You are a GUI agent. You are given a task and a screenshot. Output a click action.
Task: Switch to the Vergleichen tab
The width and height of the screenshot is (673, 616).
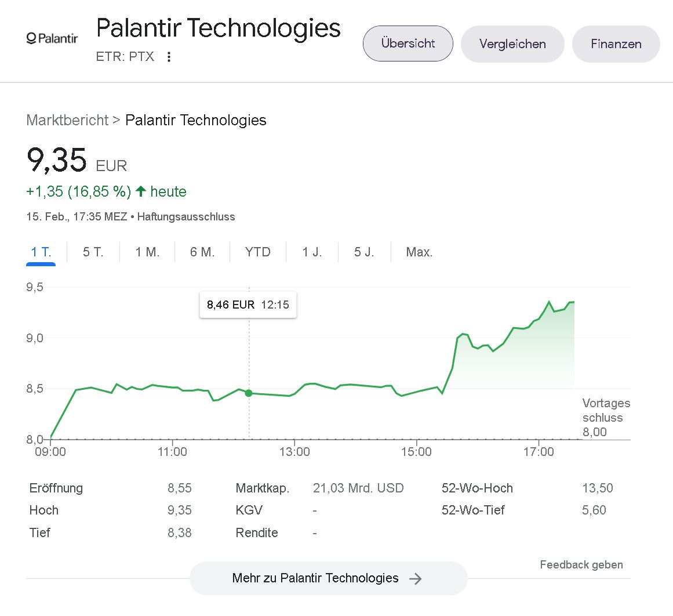(x=512, y=44)
